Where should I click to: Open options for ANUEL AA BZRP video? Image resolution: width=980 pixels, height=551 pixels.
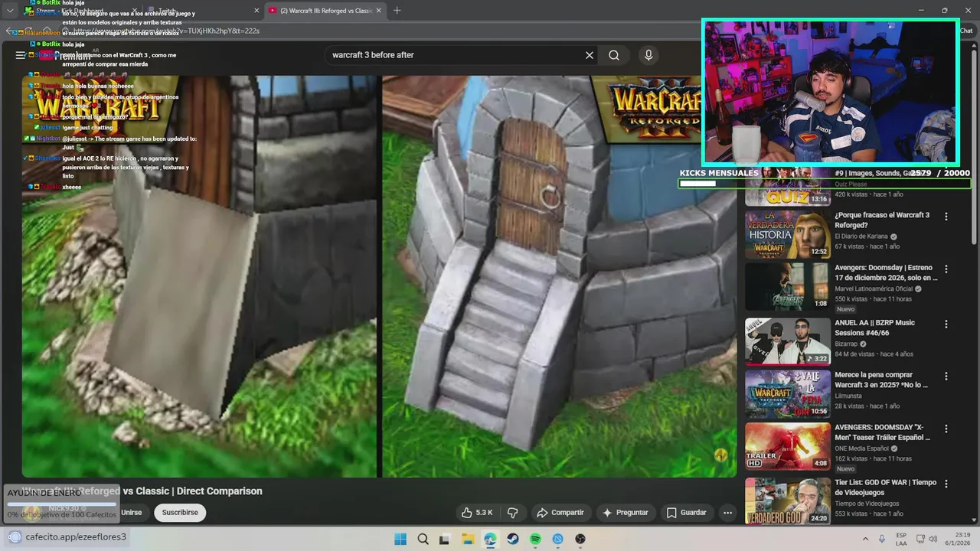pos(946,324)
